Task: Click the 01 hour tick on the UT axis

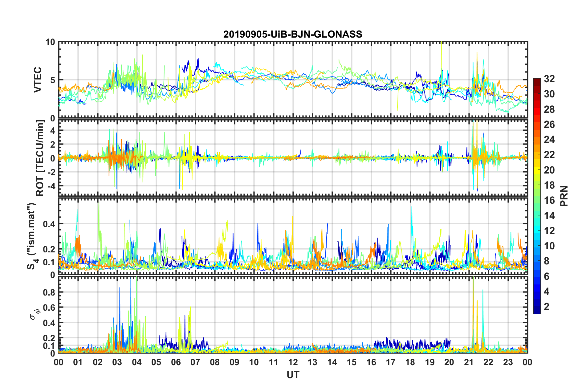Action: (78, 362)
